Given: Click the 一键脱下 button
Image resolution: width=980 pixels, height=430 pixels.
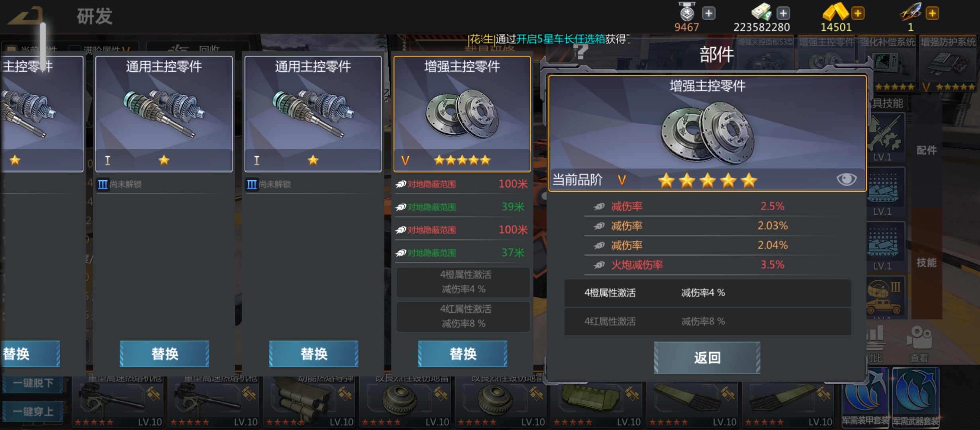Looking at the screenshot, I should click(33, 383).
